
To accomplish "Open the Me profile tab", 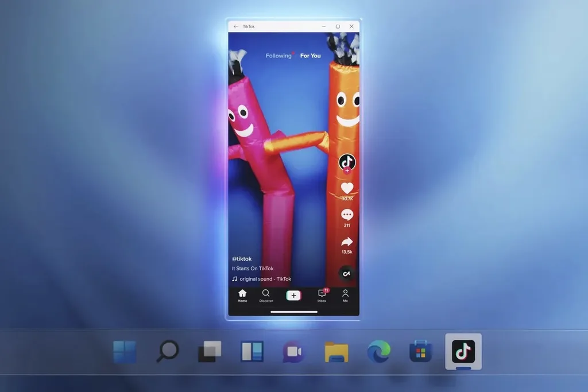I will [345, 296].
